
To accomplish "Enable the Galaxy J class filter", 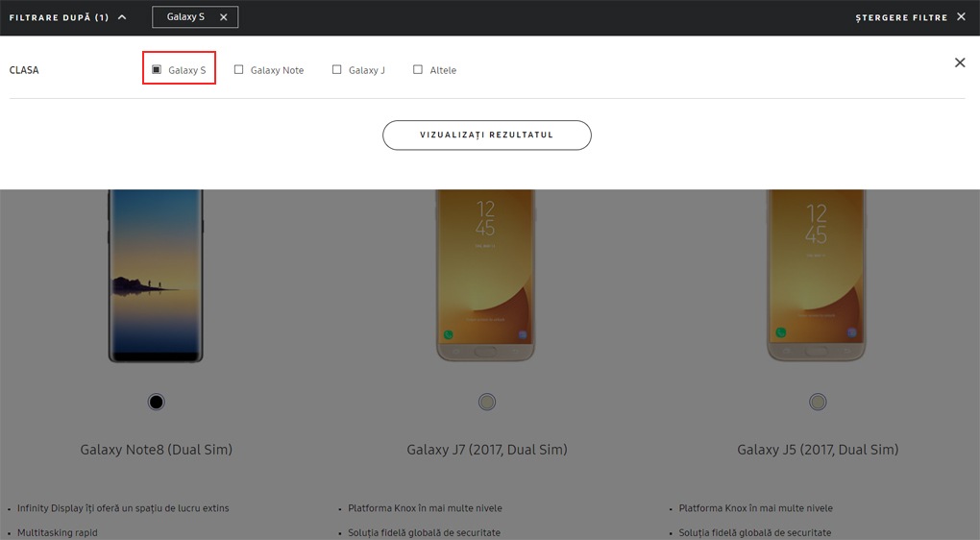I will point(337,69).
